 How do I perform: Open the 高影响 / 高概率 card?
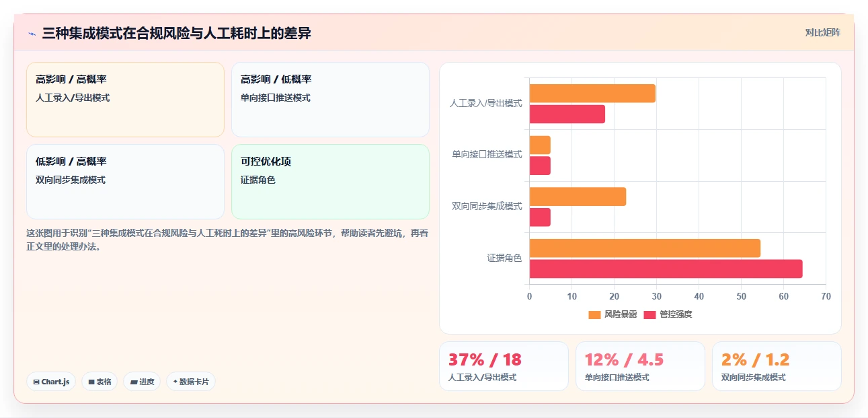coord(125,100)
